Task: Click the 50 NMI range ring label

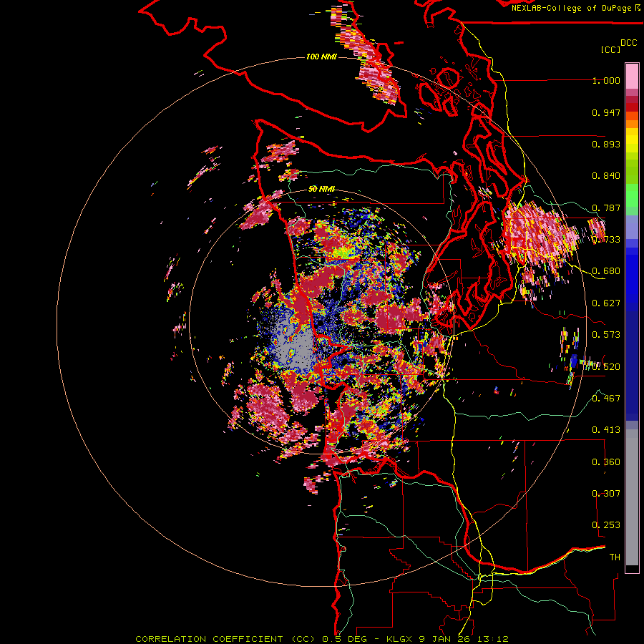Action: pos(321,189)
